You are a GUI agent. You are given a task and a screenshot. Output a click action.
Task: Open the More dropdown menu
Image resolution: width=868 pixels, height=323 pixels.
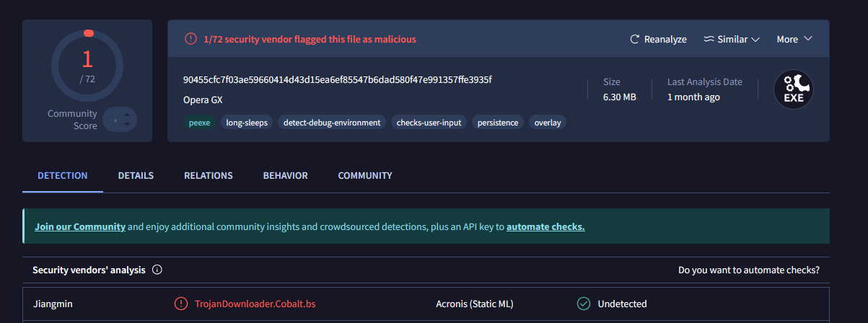(794, 40)
